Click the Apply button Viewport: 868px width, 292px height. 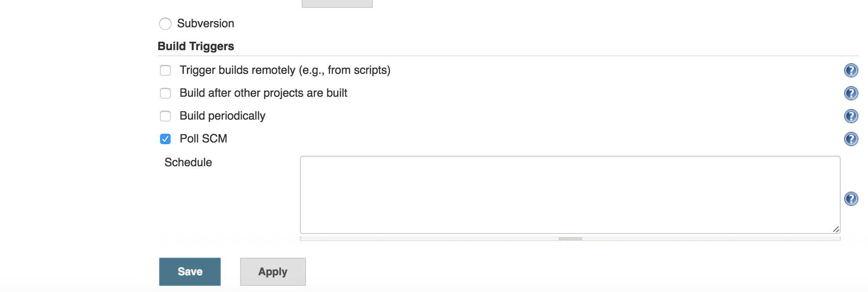pos(273,272)
